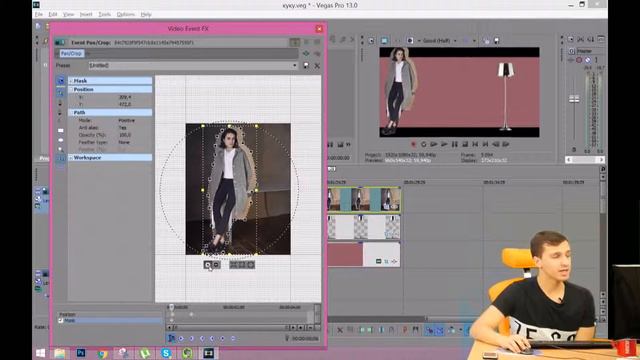Click the Play button in preview
Image resolution: width=640 pixels, height=360 pixels.
(444, 144)
